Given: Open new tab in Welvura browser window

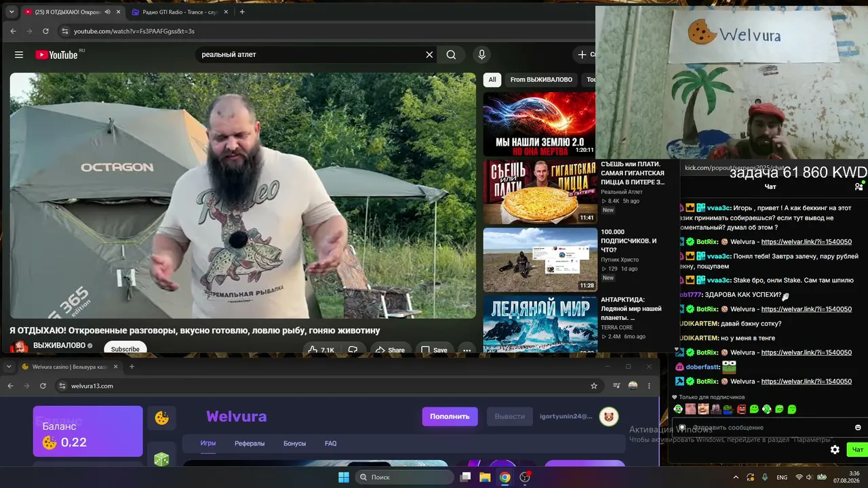Looking at the screenshot, I should click(x=132, y=367).
